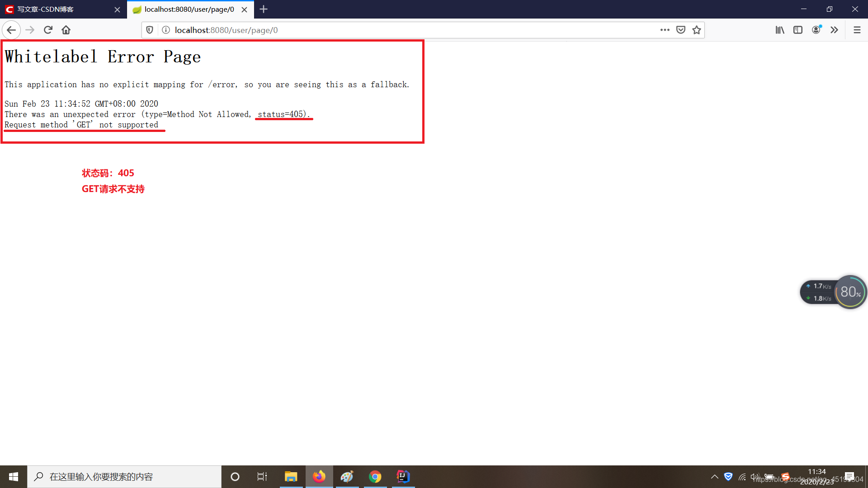Minimize the Firefox window
This screenshot has height=488, width=868.
coord(803,9)
